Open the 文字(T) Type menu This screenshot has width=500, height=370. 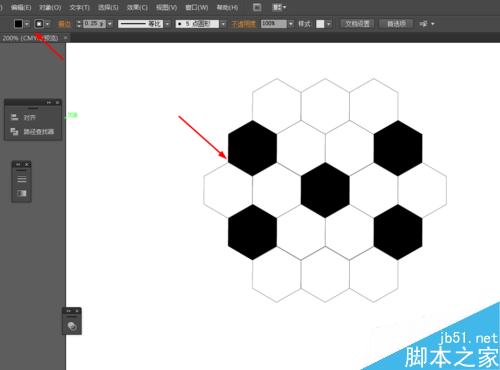tap(79, 7)
